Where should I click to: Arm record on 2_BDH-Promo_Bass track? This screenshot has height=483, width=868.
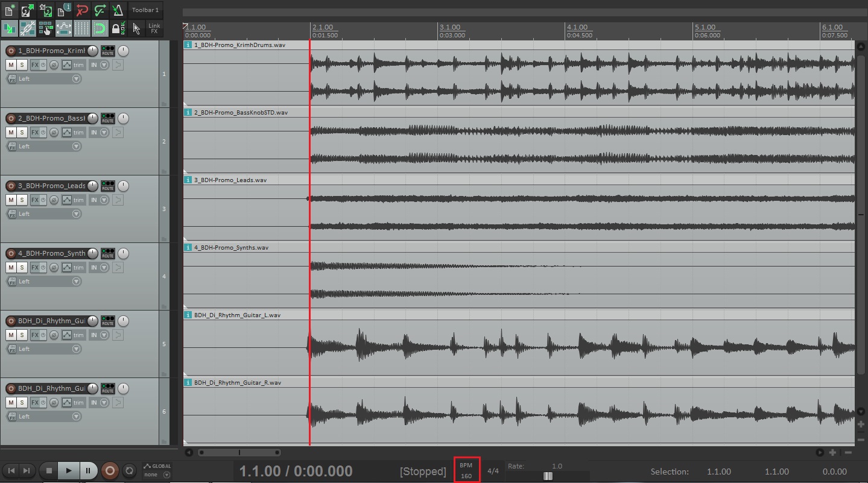[x=11, y=118]
